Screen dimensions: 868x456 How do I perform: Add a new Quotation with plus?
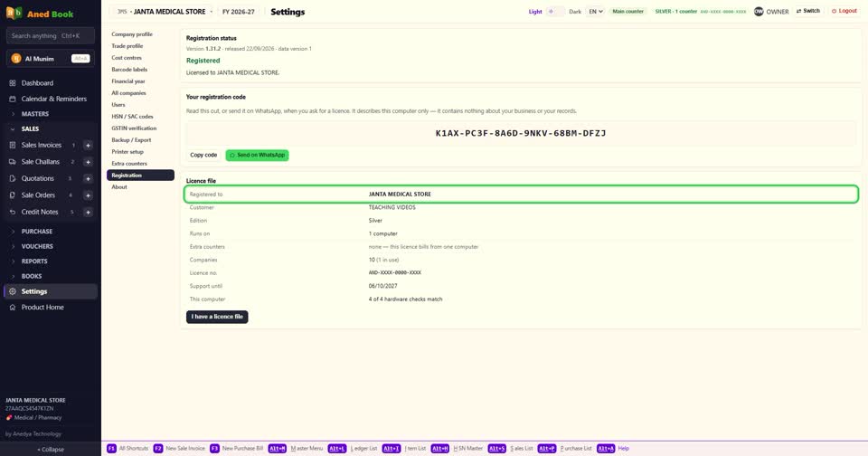88,178
